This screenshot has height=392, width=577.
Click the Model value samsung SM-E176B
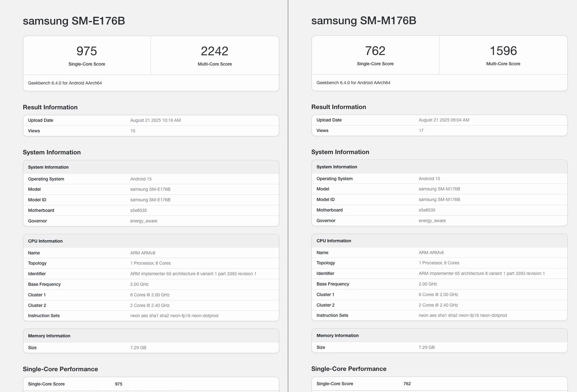point(150,189)
